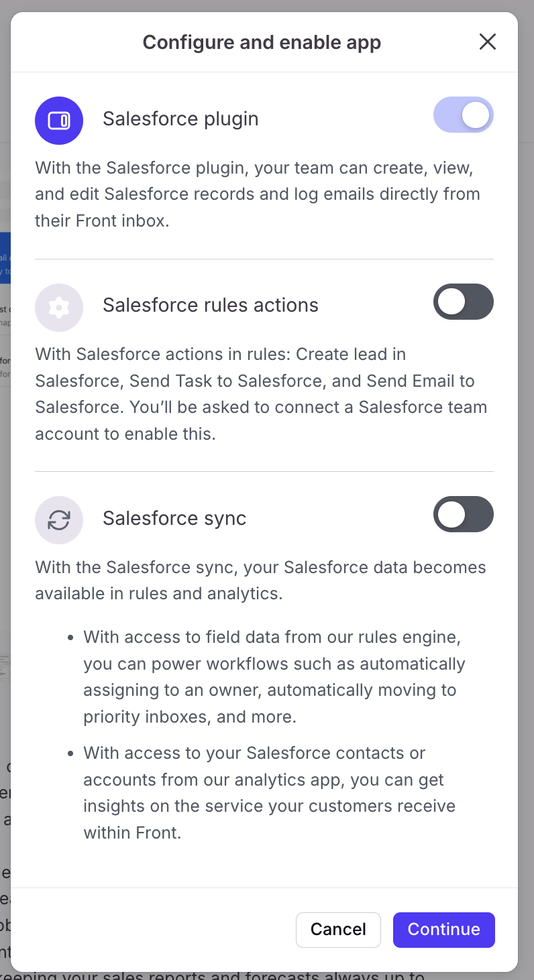Click the Salesforce rules actions gear icon
The image size is (534, 980).
pos(59,308)
